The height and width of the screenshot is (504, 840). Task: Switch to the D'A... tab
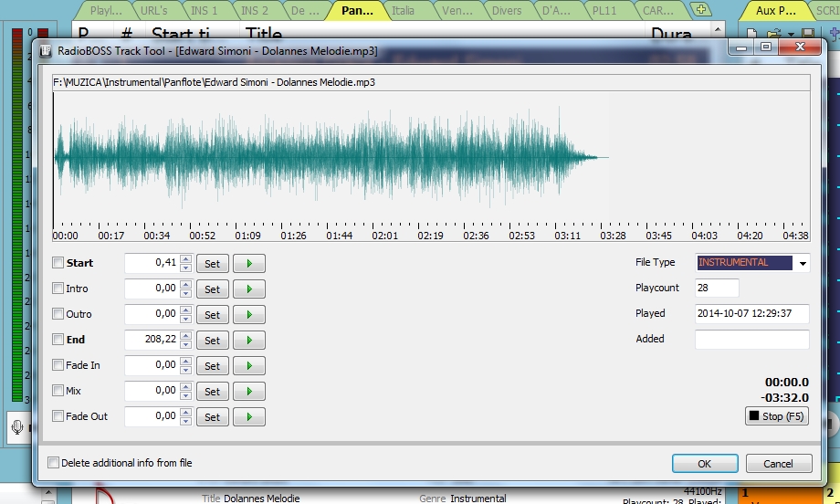coord(557,10)
